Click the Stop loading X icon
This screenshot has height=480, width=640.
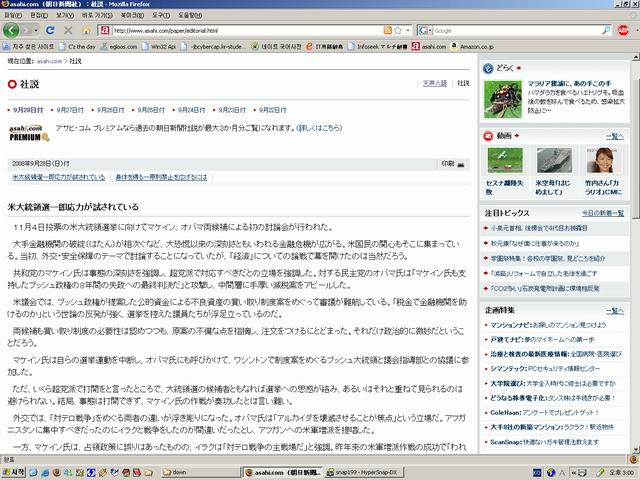click(x=68, y=30)
